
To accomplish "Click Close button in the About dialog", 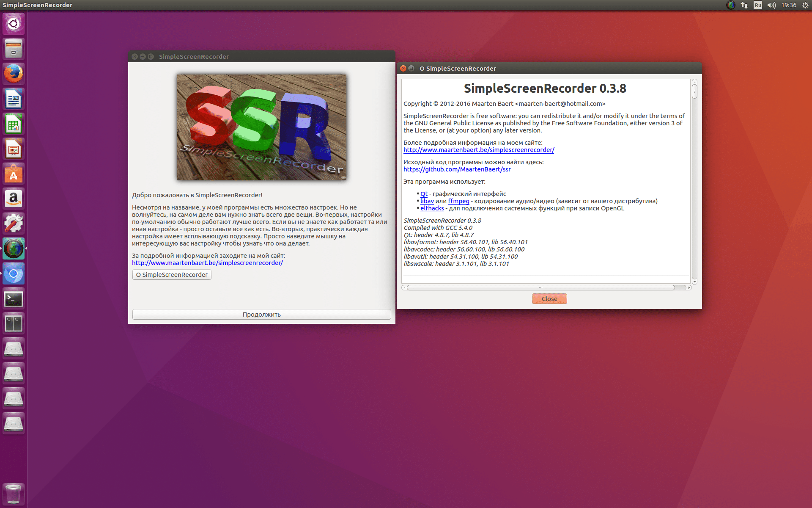I will (x=549, y=299).
